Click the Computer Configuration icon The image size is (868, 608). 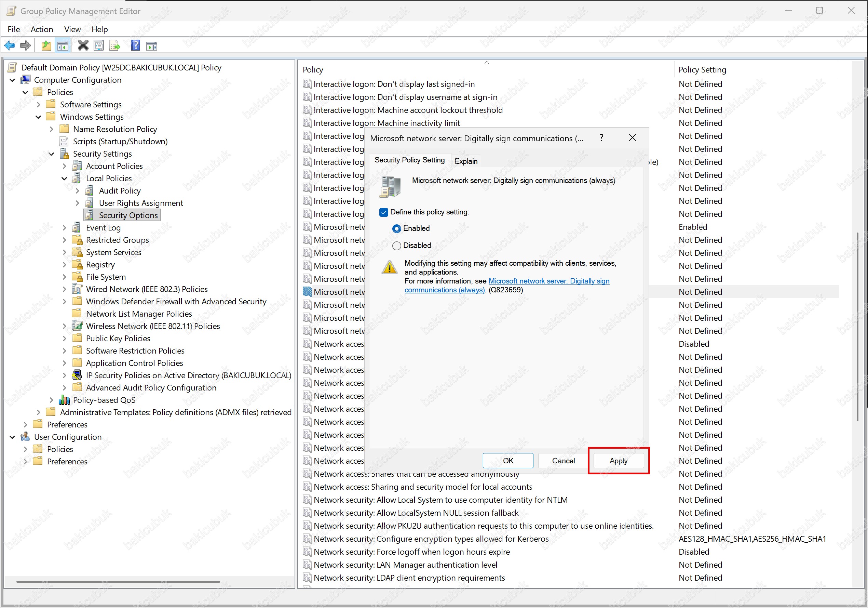pyautogui.click(x=25, y=80)
